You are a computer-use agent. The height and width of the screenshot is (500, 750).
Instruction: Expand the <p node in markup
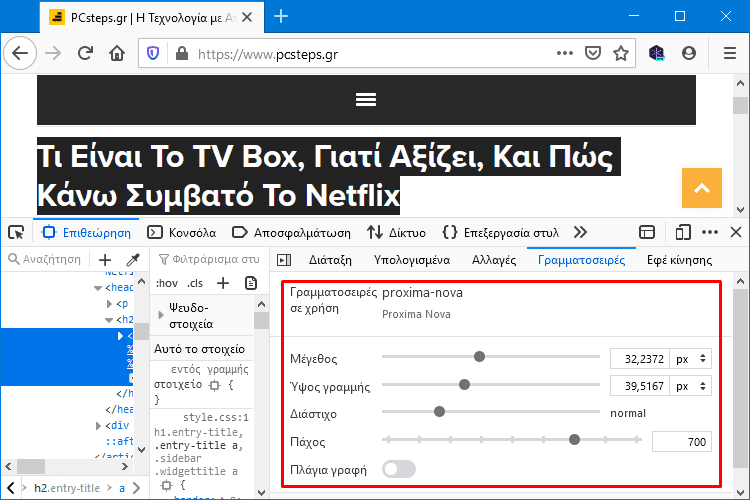110,304
